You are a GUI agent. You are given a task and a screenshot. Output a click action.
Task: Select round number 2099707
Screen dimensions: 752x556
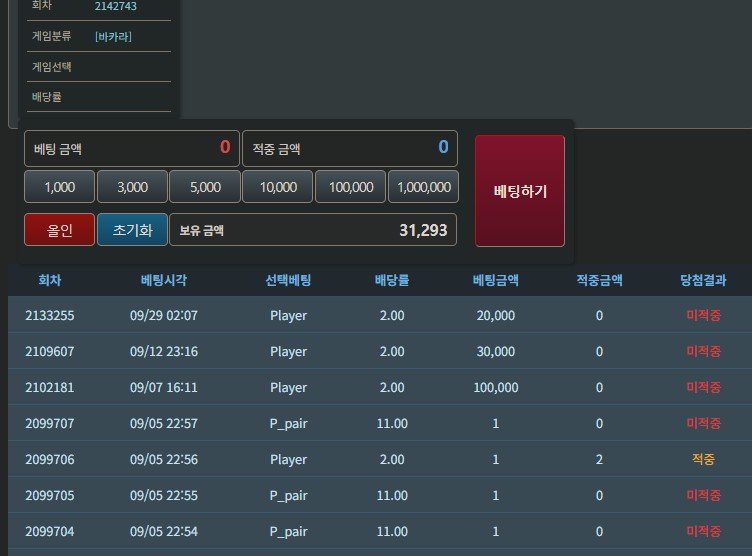(x=50, y=423)
